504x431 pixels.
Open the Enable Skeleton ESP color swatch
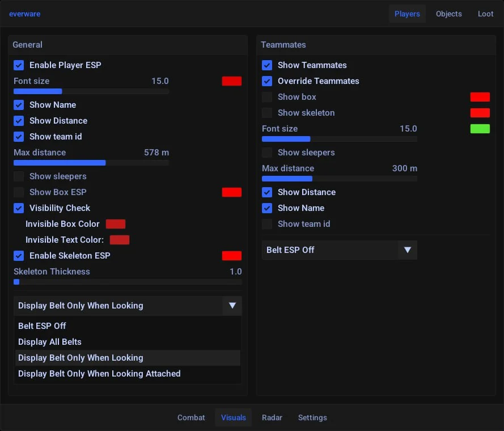[231, 256]
